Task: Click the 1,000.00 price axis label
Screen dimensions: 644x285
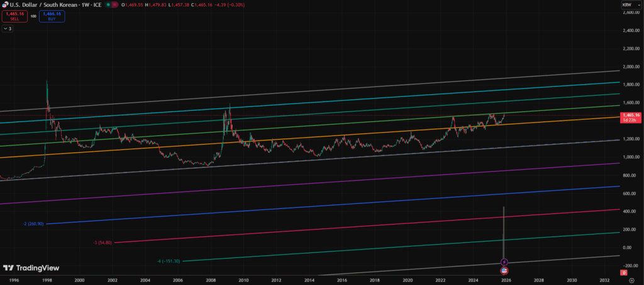Action: pos(631,157)
